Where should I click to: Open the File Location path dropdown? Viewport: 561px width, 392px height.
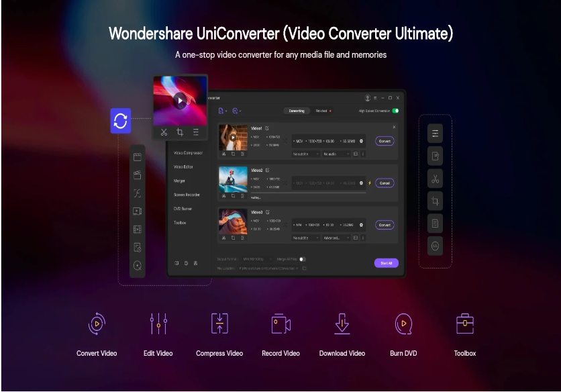click(268, 268)
